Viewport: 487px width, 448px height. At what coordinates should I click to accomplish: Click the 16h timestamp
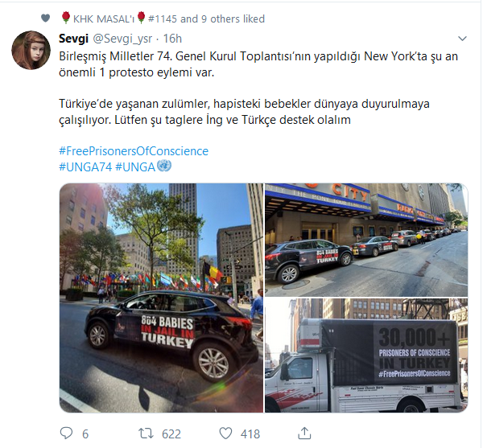[x=172, y=39]
